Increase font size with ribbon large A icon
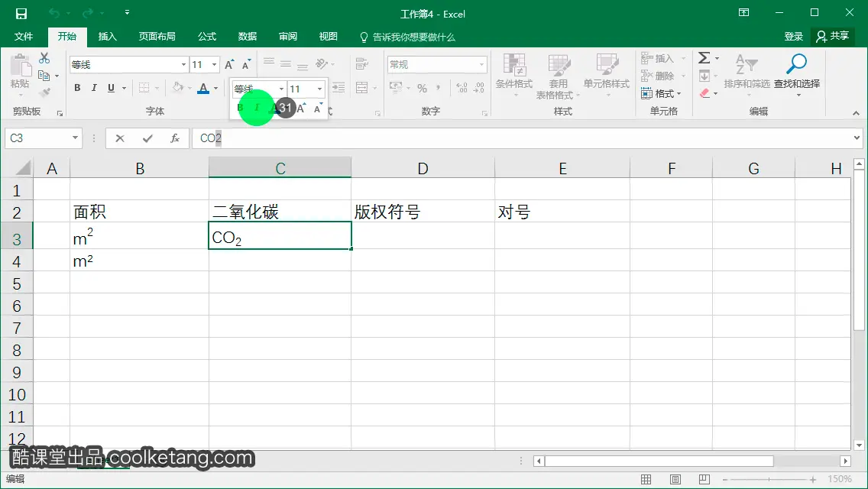Screen dimensions: 868x489 coord(229,65)
